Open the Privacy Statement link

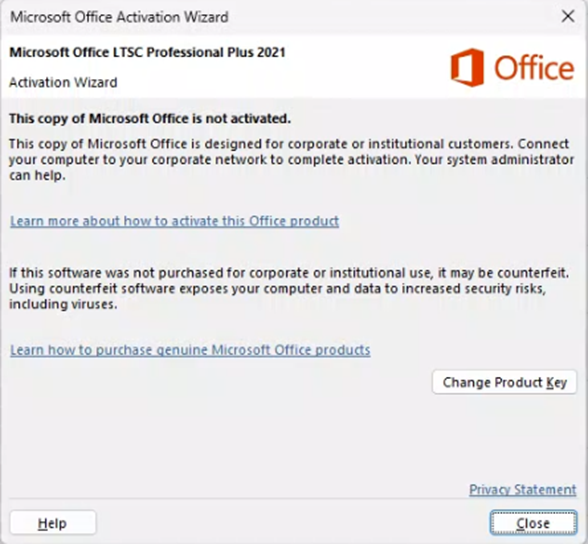coord(523,490)
